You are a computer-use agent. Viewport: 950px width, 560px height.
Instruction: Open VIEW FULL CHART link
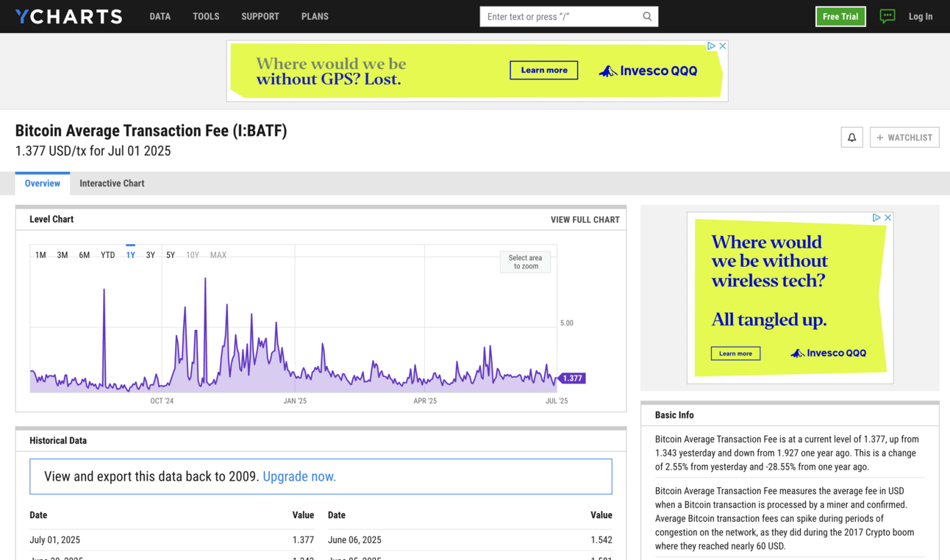(585, 220)
